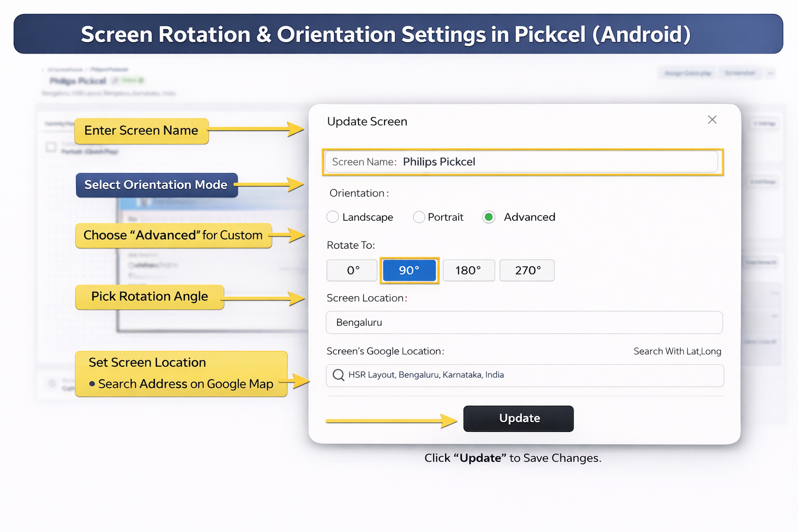The image size is (798, 532).
Task: Pick the 90° rotation angle
Action: (x=409, y=271)
